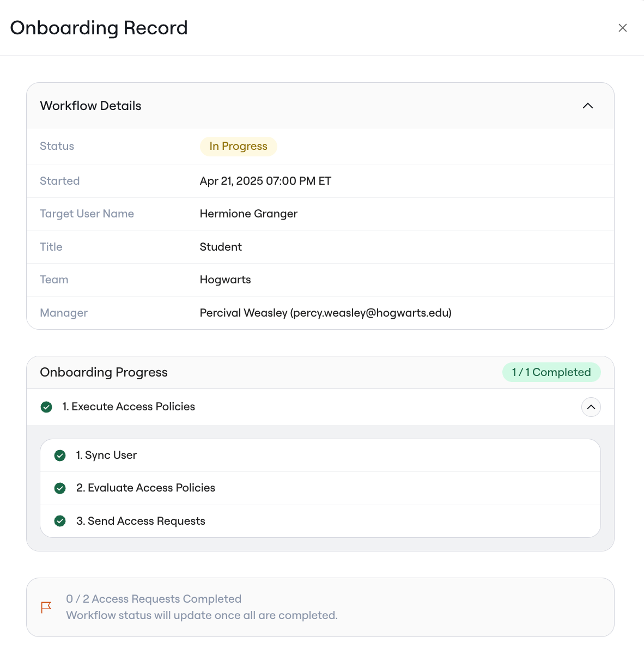Click the Started field label

coord(59,181)
